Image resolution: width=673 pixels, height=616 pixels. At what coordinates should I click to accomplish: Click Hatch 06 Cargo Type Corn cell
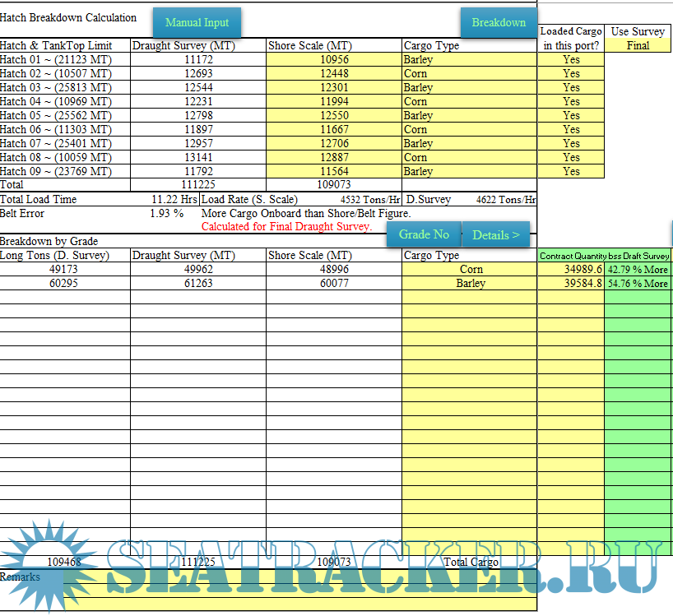point(469,130)
